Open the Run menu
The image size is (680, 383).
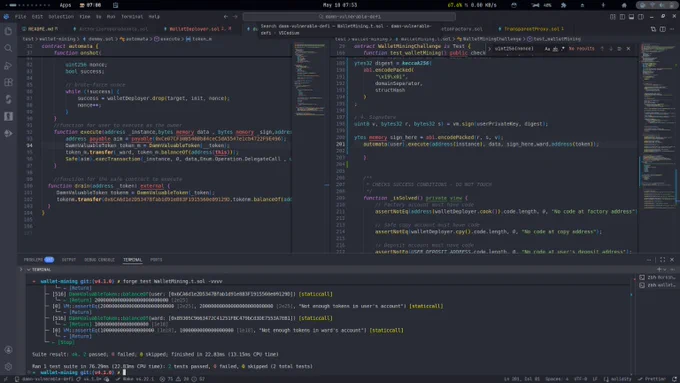point(111,16)
